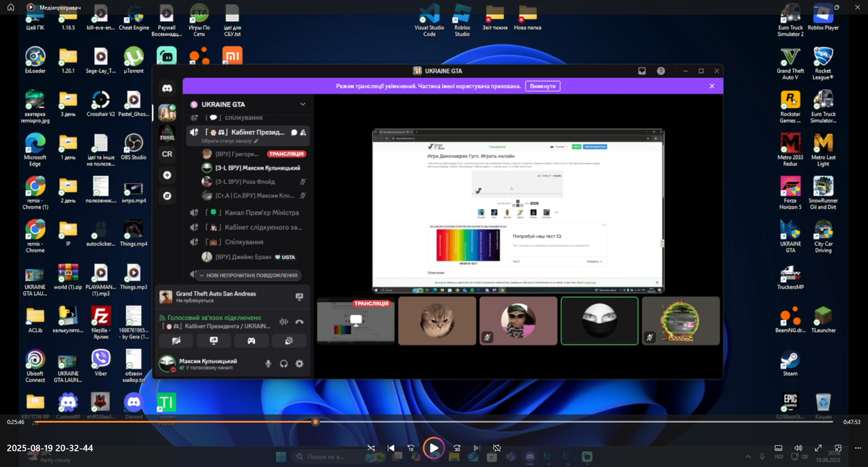Click the Grand Theft Auto V desktop icon
868x467 pixels.
coord(790,64)
